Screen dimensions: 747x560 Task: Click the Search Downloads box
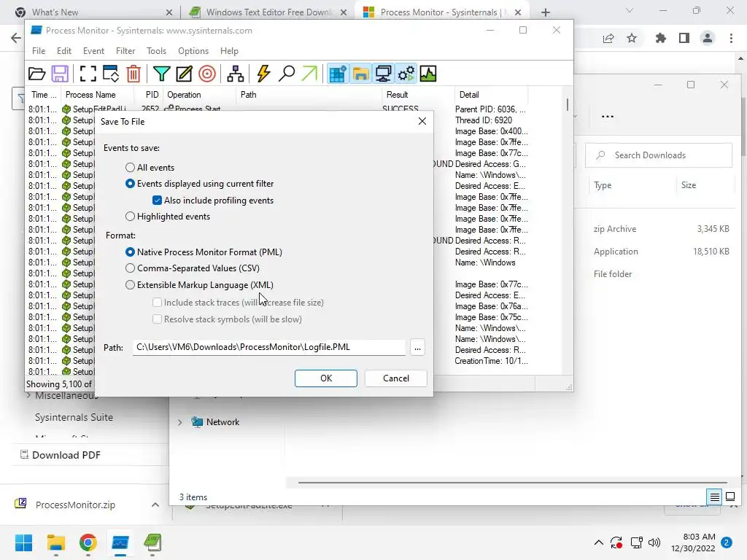tap(659, 155)
